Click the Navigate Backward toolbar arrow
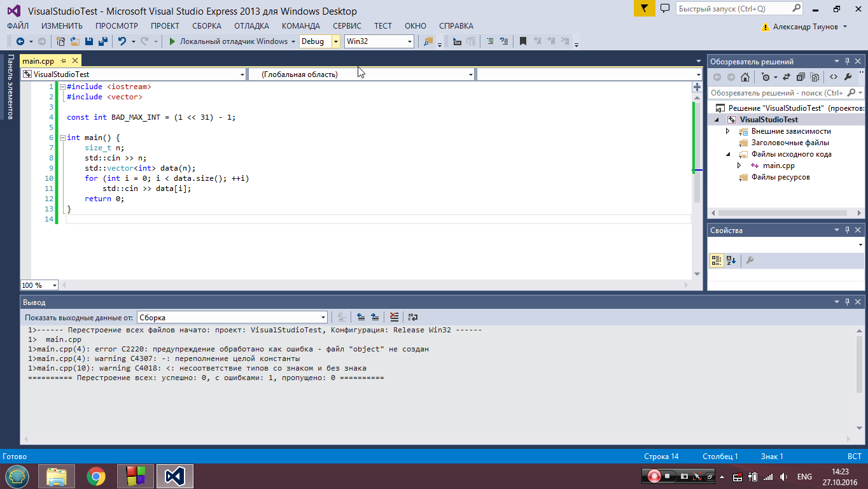The width and height of the screenshot is (868, 489). click(20, 41)
